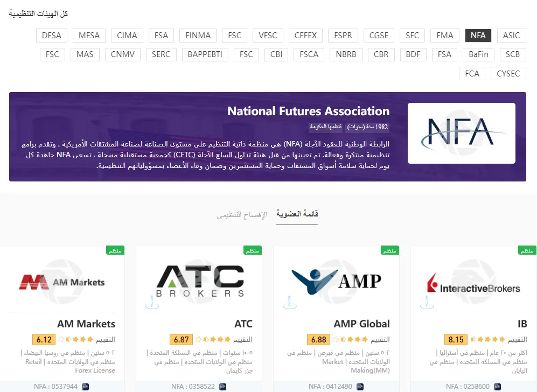Click the star rating on IB card
The height and width of the screenshot is (392, 537).
pos(487,339)
